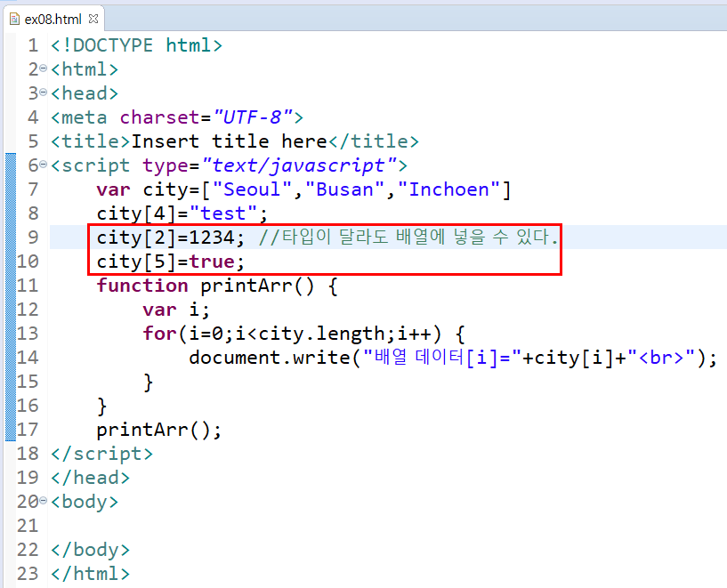This screenshot has height=588, width=727.
Task: Click the var city array declaration
Action: [303, 189]
